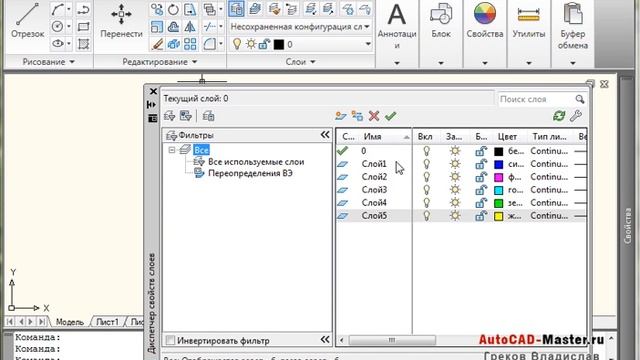
Task: Switch to the Лист1 tab
Action: click(x=107, y=322)
